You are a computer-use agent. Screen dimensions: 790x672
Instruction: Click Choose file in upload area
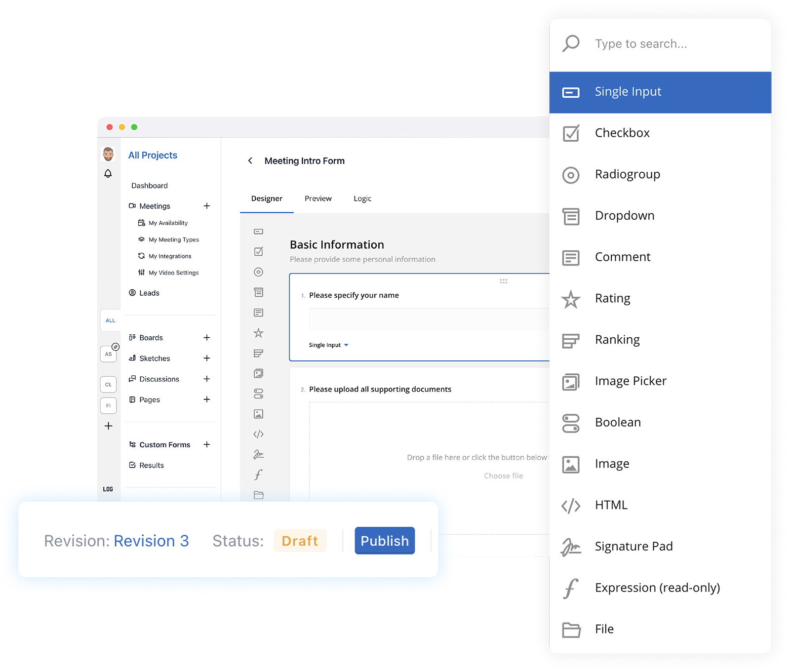click(x=503, y=476)
